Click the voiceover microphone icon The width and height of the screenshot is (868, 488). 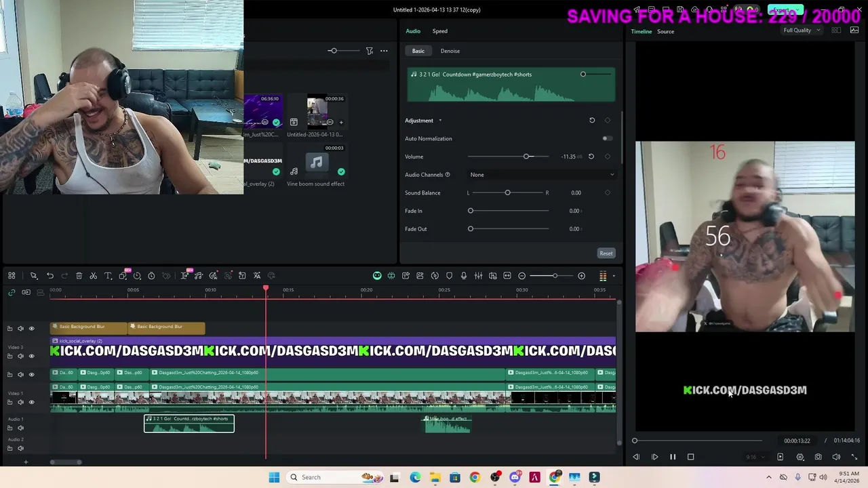coord(464,276)
